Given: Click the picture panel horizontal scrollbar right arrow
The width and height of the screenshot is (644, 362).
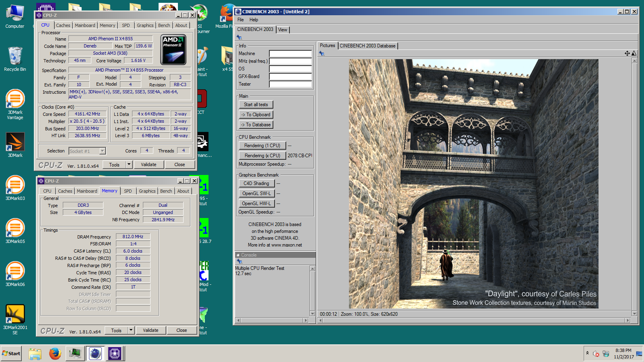Looking at the screenshot, I should click(x=627, y=320).
